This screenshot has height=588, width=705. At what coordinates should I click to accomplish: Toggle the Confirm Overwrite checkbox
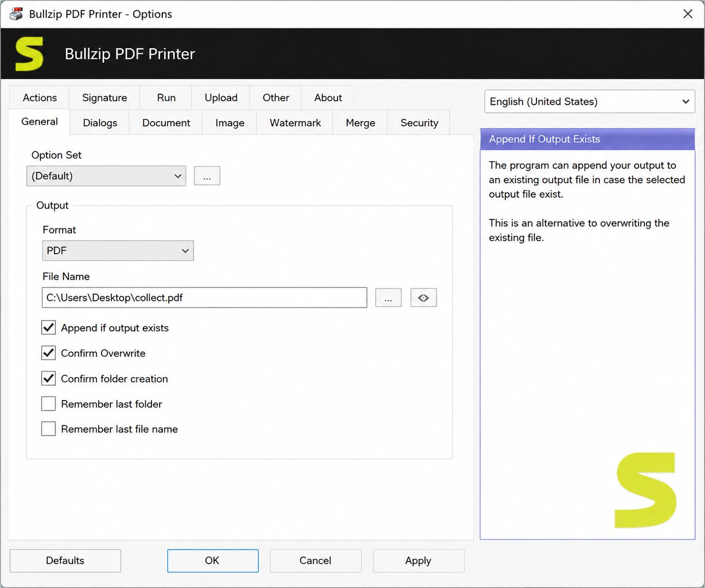[x=48, y=353]
